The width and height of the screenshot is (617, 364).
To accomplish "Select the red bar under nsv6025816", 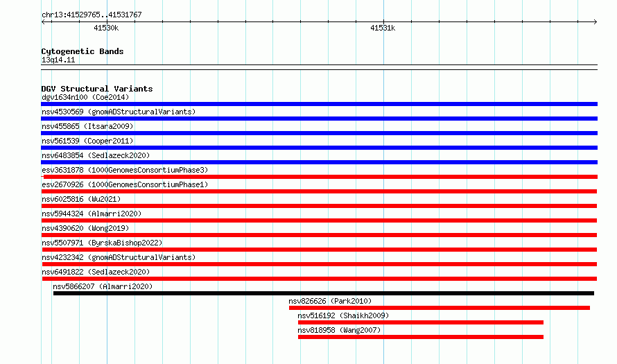I will click(319, 206).
